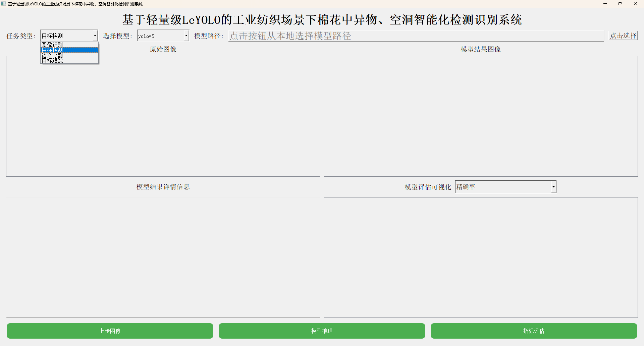
Task: Click the 模型结果图像 display panel
Action: (481, 116)
